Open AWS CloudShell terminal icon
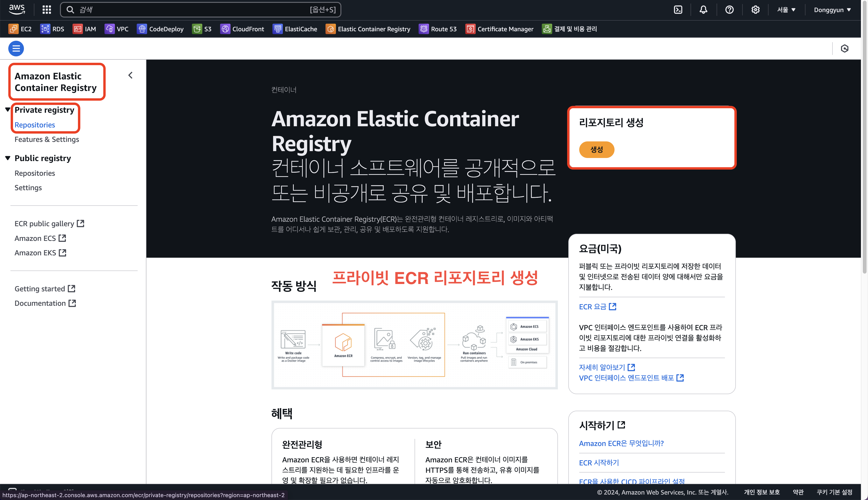The height and width of the screenshot is (500, 868). click(x=678, y=10)
